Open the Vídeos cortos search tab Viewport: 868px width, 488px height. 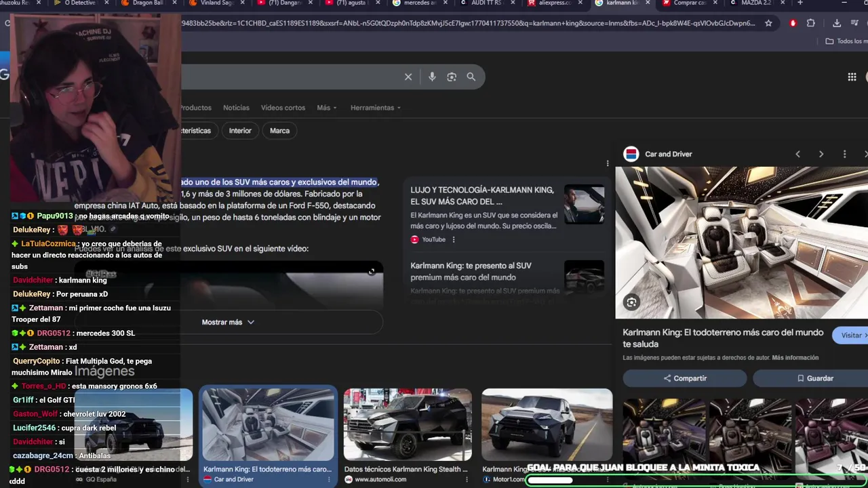tap(283, 108)
